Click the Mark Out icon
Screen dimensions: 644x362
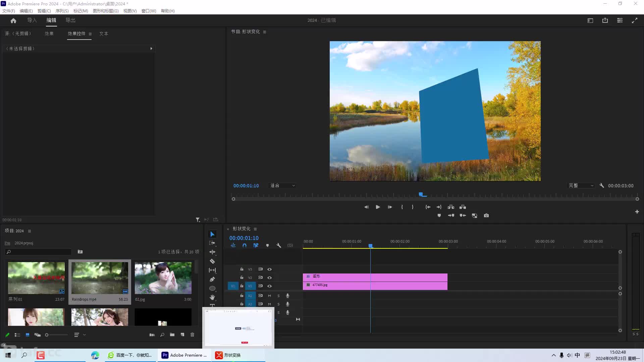(413, 207)
